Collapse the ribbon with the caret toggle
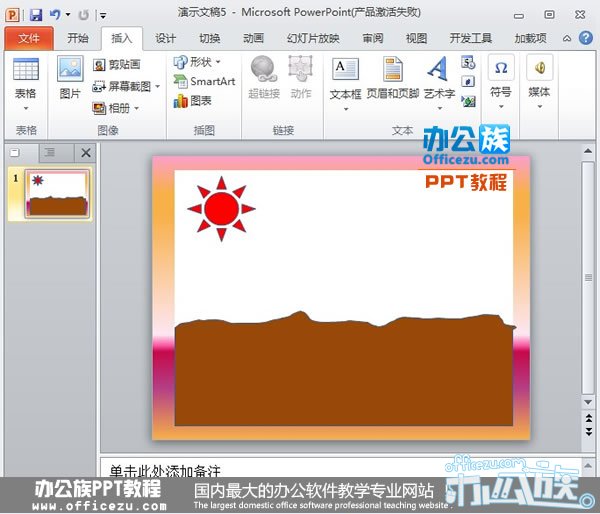 pos(567,38)
